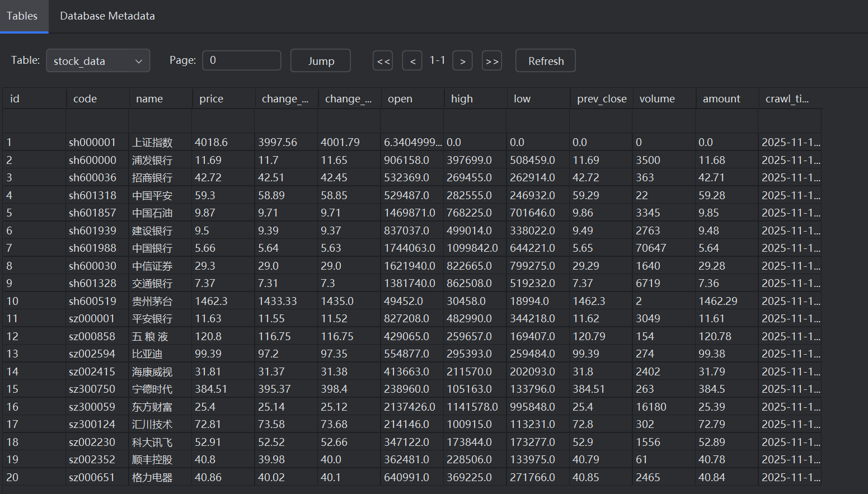Go to first page with << button
Viewport: 868px width, 494px height.
[x=383, y=61]
